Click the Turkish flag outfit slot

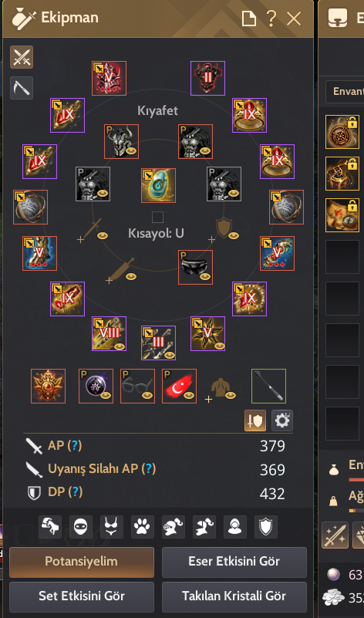(x=179, y=387)
